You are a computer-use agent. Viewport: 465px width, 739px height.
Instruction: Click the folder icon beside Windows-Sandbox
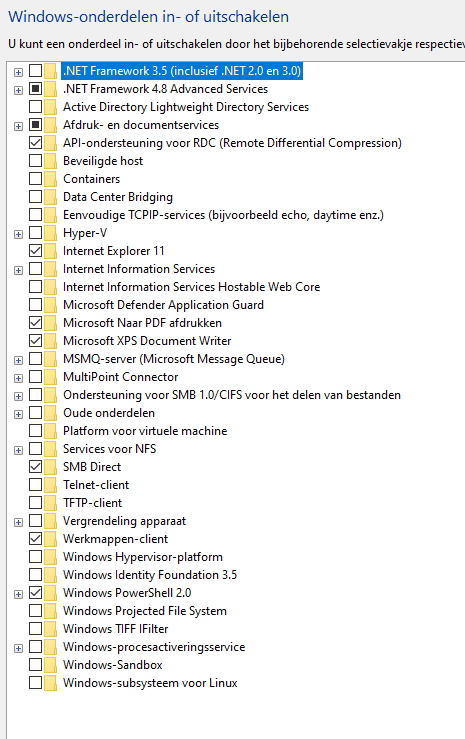click(x=50, y=665)
